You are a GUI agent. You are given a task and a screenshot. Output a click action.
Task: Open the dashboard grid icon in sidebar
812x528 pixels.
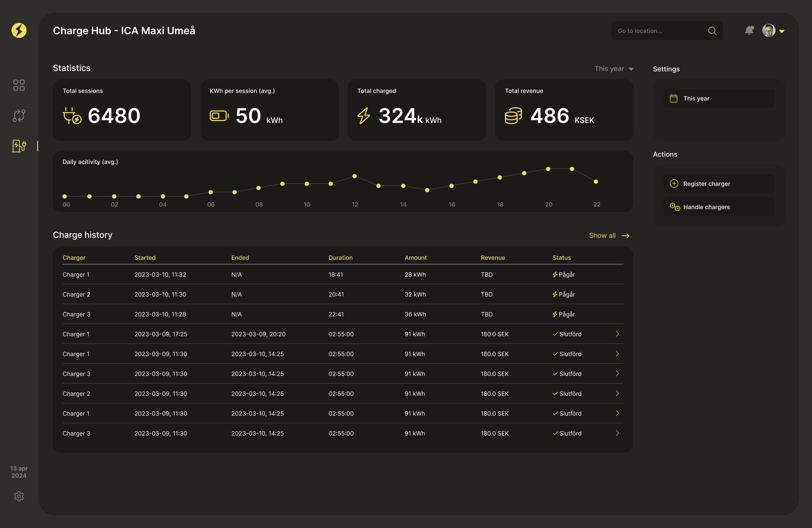pyautogui.click(x=19, y=85)
